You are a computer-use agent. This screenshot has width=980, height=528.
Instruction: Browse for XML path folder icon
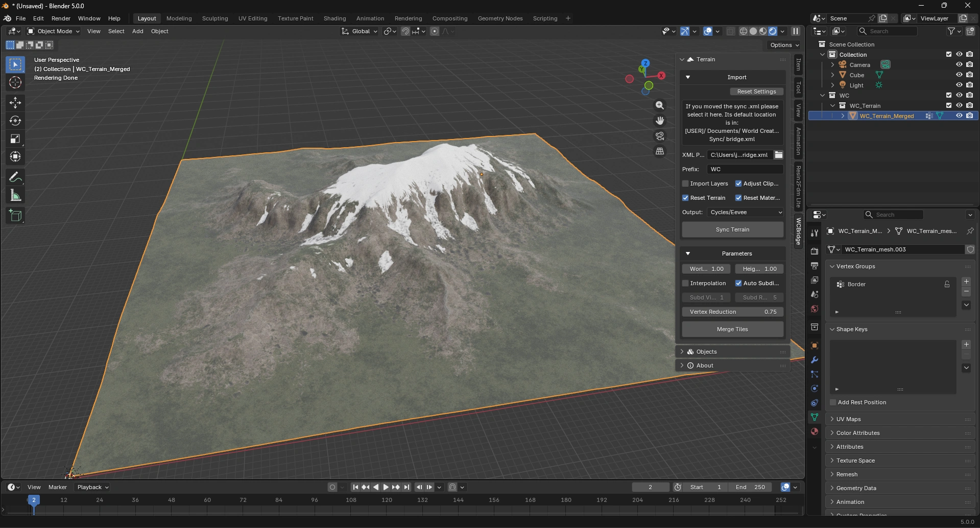[778, 155]
